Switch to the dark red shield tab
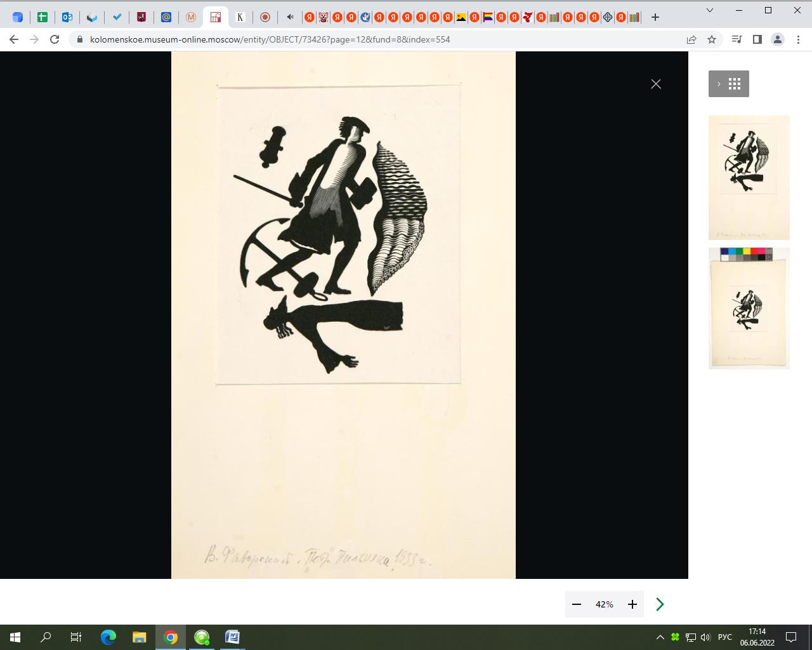Screen dimensions: 812x650 tap(141, 17)
